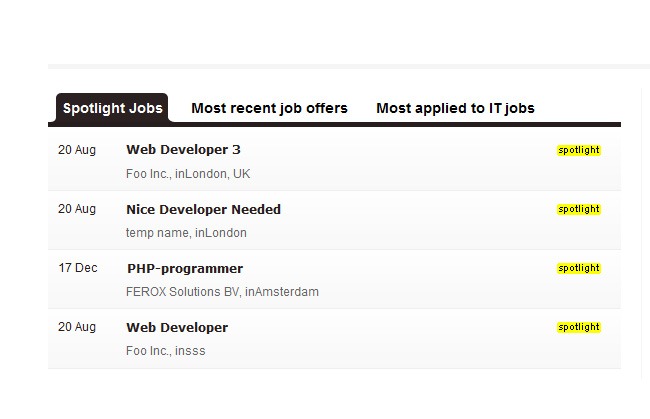View the PHP-programmer job posting

tap(185, 268)
